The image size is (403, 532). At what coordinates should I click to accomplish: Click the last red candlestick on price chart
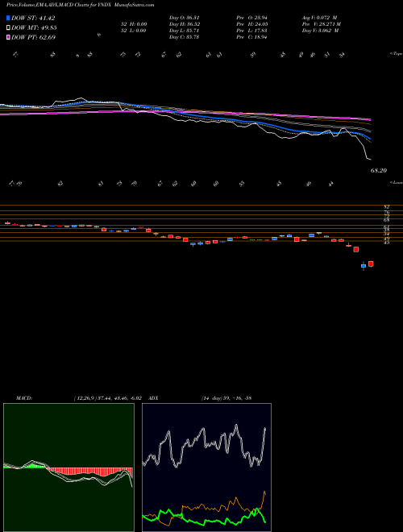[371, 264]
